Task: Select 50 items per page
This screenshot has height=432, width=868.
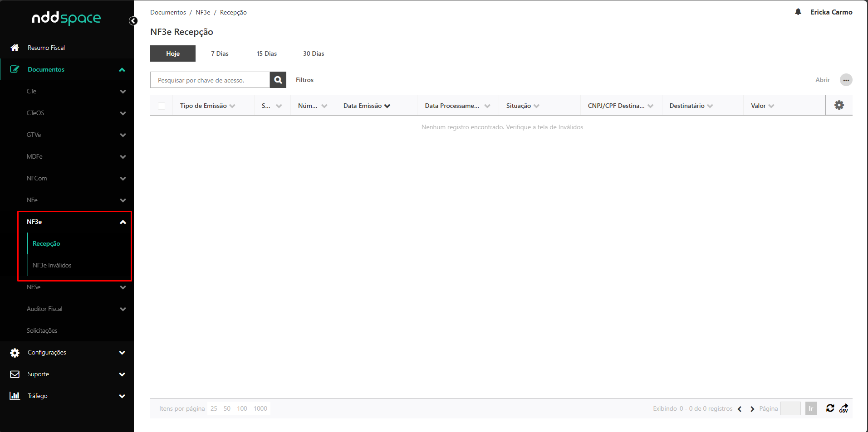Action: coord(227,408)
